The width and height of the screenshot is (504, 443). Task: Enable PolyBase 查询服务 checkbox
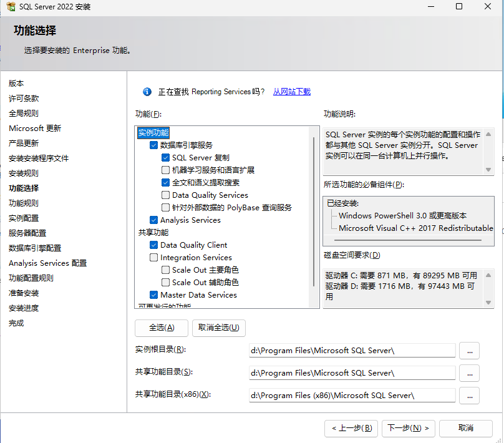[165, 208]
